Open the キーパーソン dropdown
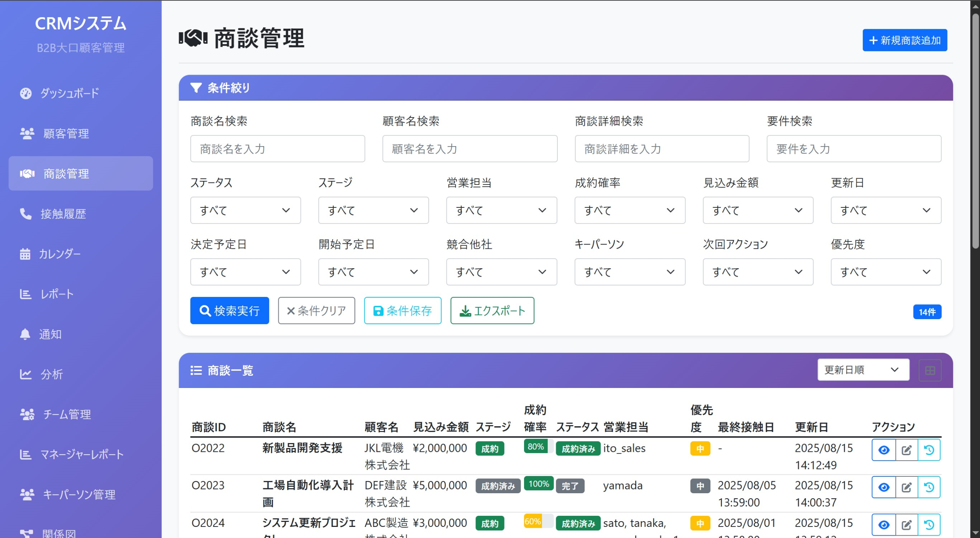980x538 pixels. [x=630, y=272]
